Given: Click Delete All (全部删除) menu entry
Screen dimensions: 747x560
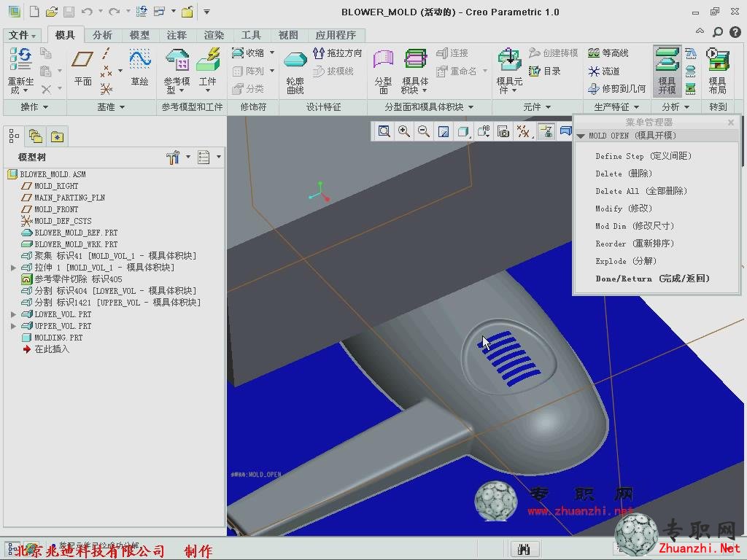Looking at the screenshot, I should [x=641, y=191].
